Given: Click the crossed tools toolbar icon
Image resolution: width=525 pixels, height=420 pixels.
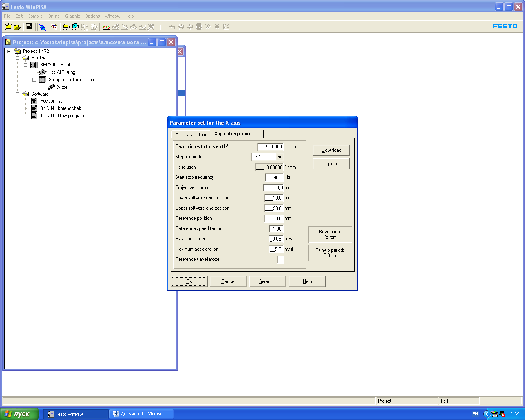Looking at the screenshot, I should pos(151,27).
